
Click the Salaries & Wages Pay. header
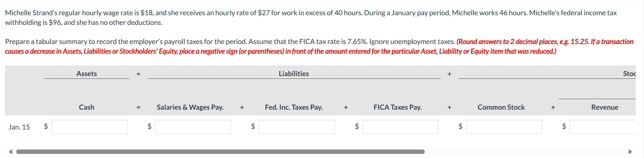pos(190,107)
